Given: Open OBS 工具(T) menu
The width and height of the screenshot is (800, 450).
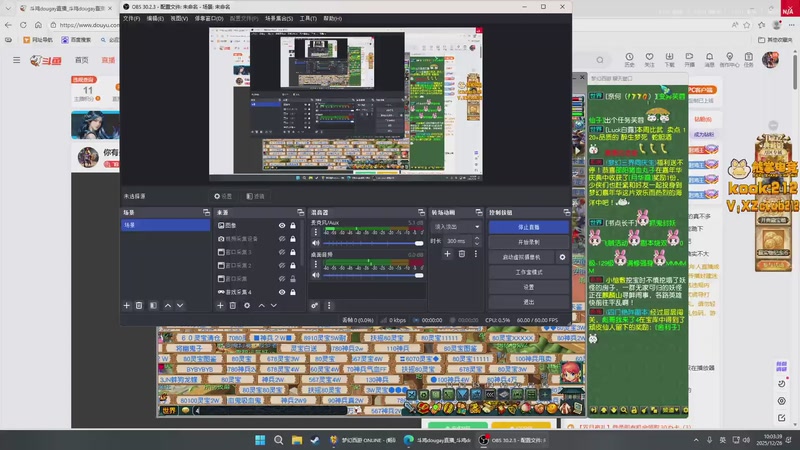Looking at the screenshot, I should (308, 18).
